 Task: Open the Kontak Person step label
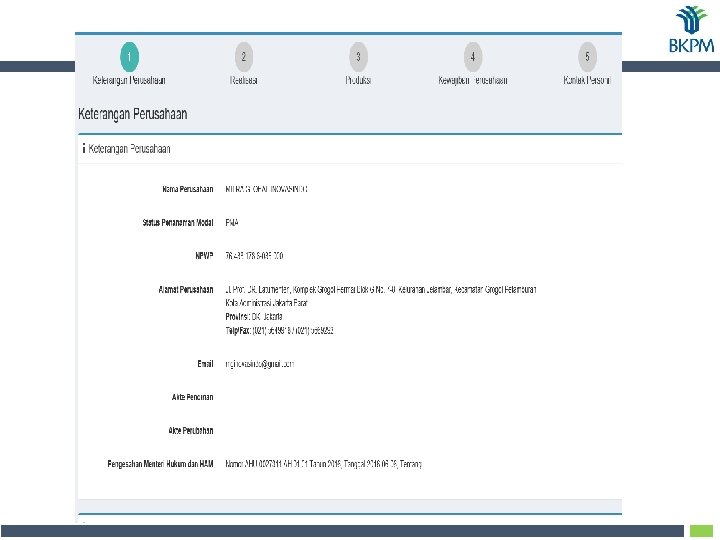click(x=587, y=80)
